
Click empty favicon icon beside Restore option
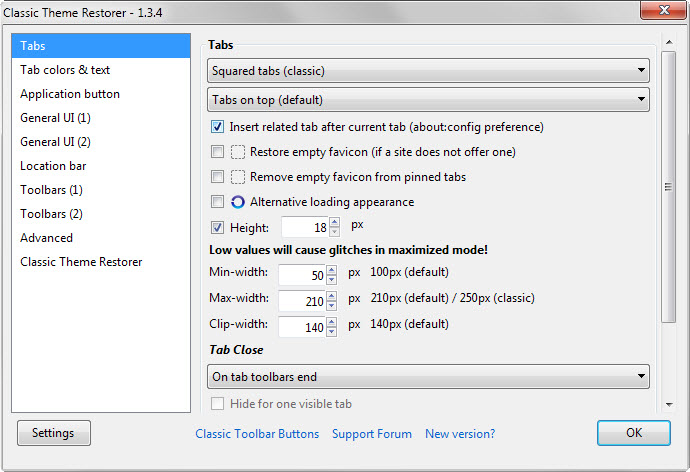pos(238,152)
